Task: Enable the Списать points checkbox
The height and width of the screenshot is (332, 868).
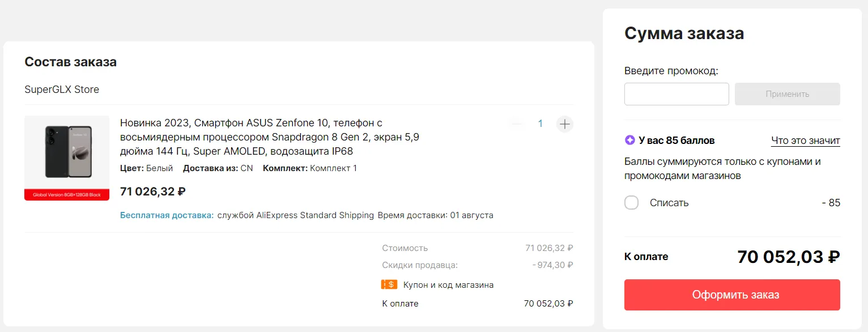Action: (631, 203)
